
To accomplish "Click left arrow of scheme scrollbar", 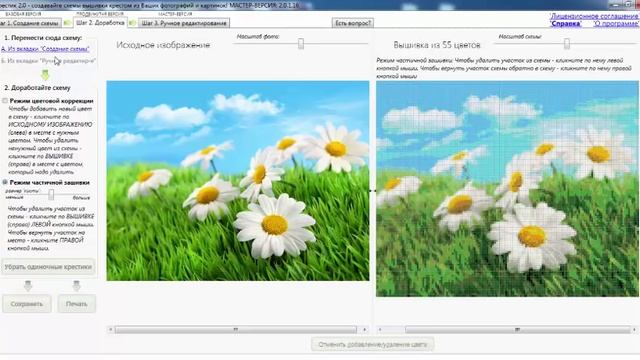I will point(380,329).
